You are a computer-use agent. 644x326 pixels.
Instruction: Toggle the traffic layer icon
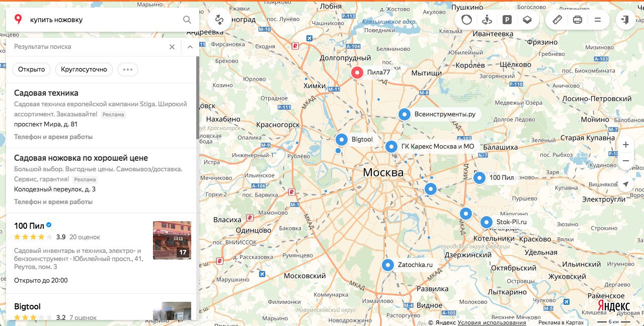[x=467, y=20]
